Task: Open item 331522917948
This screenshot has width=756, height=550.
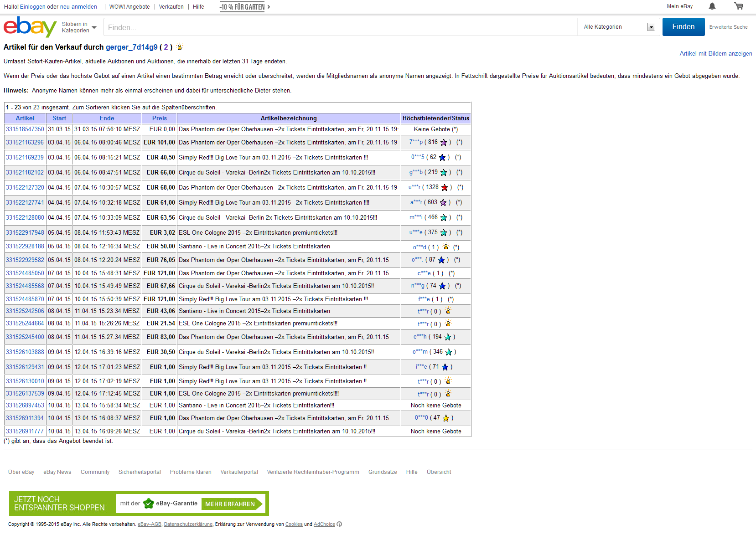Action: click(25, 233)
